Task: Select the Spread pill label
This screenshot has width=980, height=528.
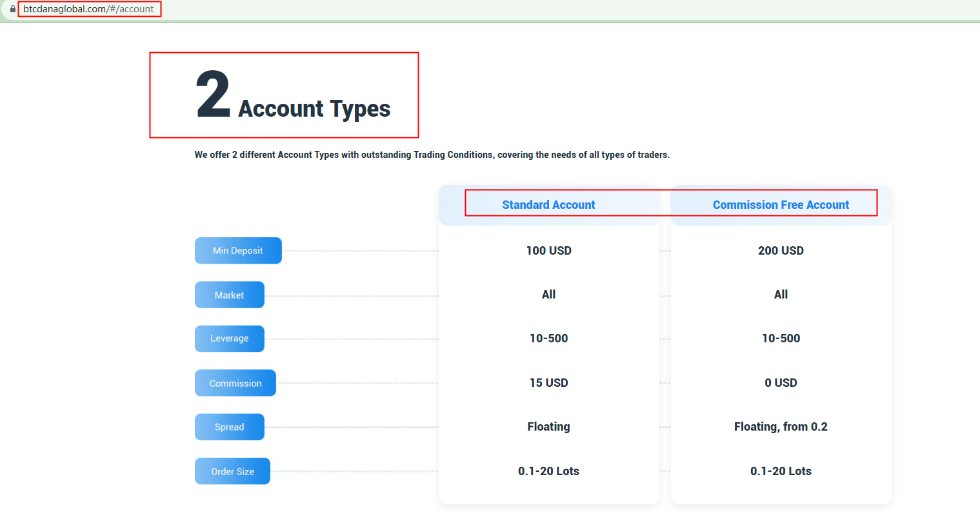Action: [x=229, y=426]
